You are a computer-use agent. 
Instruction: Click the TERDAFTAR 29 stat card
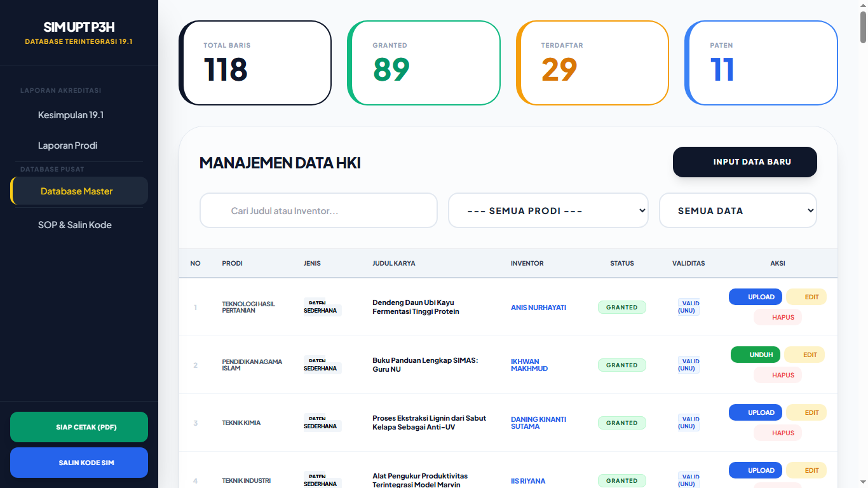tap(592, 63)
